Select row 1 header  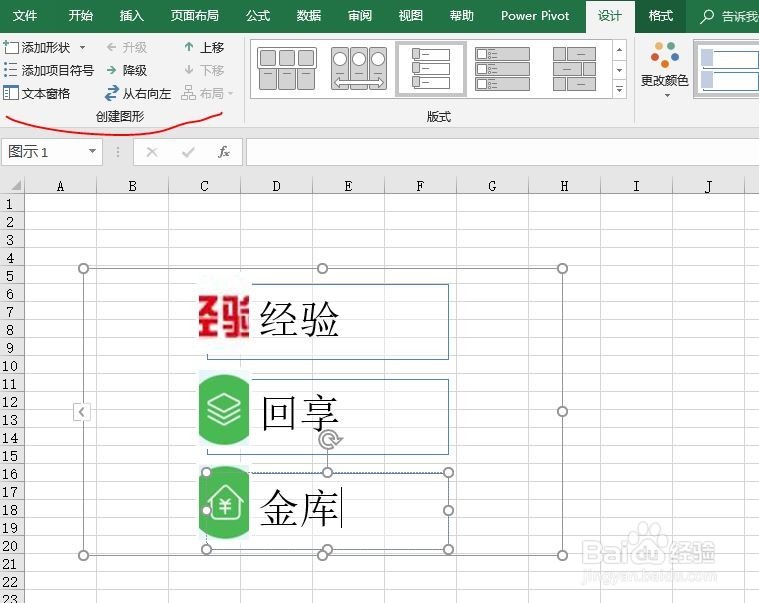click(12, 204)
